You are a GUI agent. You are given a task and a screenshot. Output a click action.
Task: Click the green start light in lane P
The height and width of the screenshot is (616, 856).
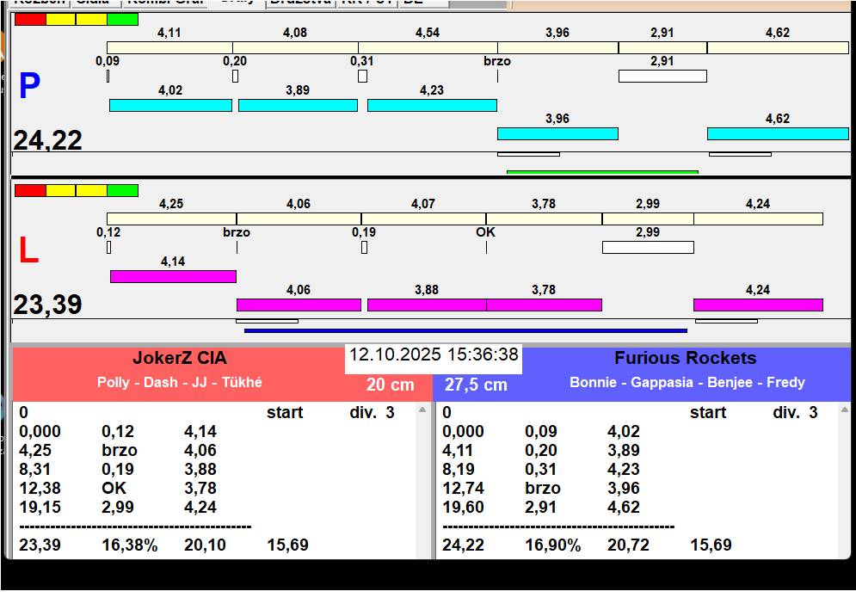coord(123,19)
